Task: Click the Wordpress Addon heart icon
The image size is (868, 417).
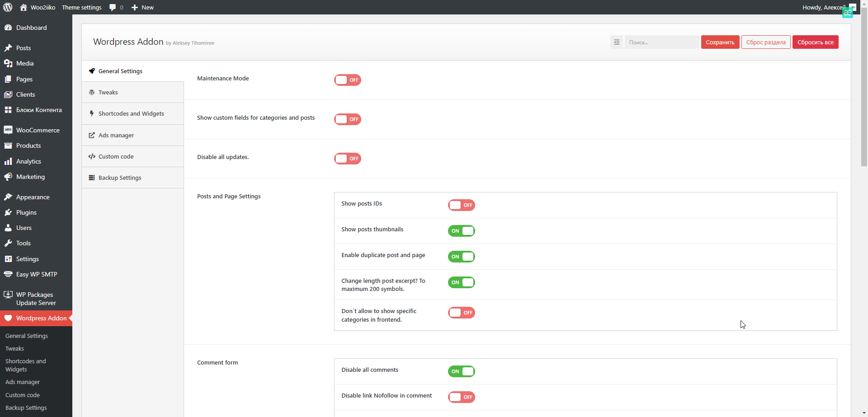Action: click(8, 318)
